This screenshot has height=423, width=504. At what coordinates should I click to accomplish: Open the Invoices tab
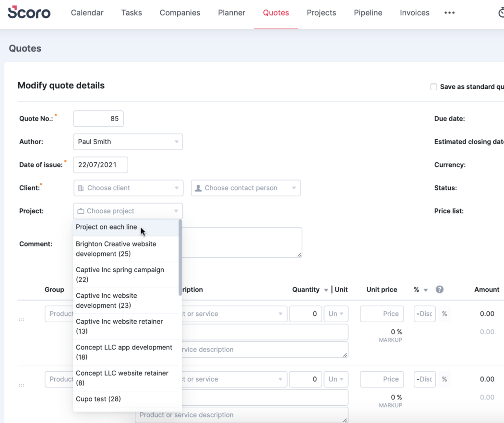pyautogui.click(x=415, y=13)
